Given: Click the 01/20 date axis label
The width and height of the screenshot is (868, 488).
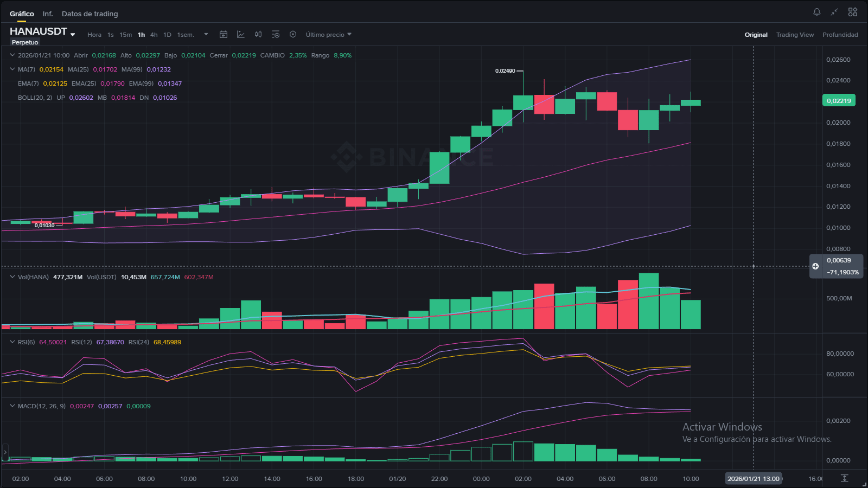Looking at the screenshot, I should (398, 479).
